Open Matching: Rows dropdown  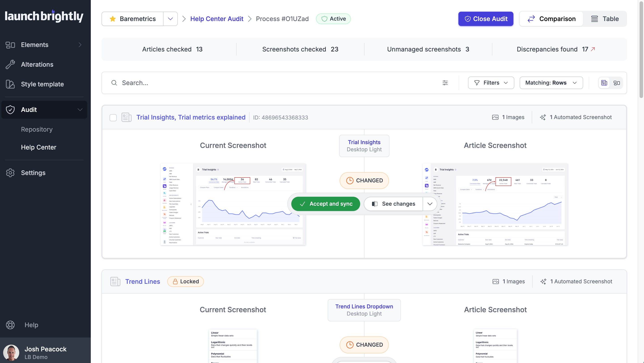point(551,83)
